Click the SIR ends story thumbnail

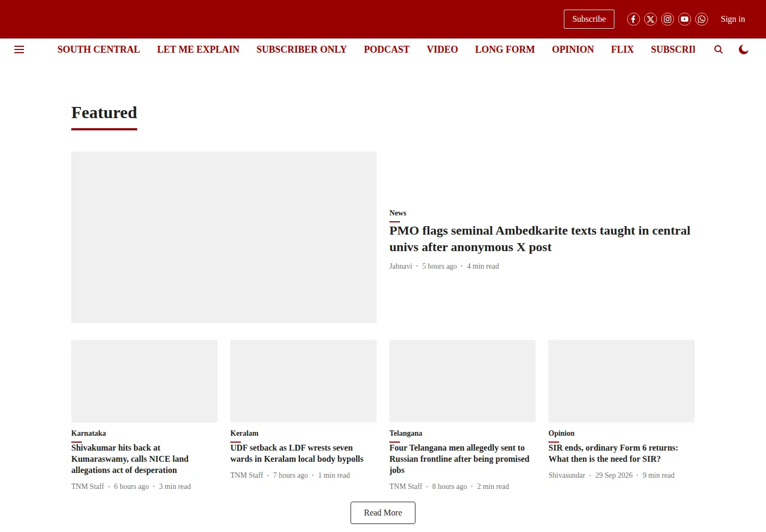click(x=621, y=381)
